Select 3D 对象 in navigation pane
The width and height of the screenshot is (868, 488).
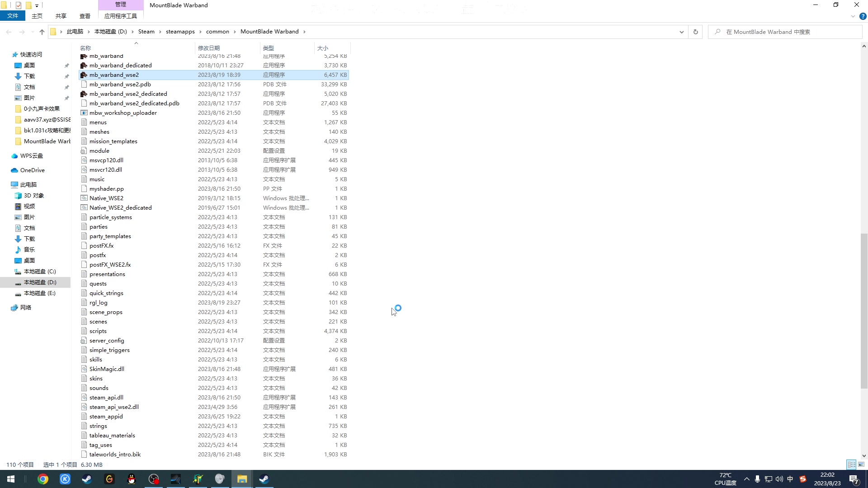point(34,196)
